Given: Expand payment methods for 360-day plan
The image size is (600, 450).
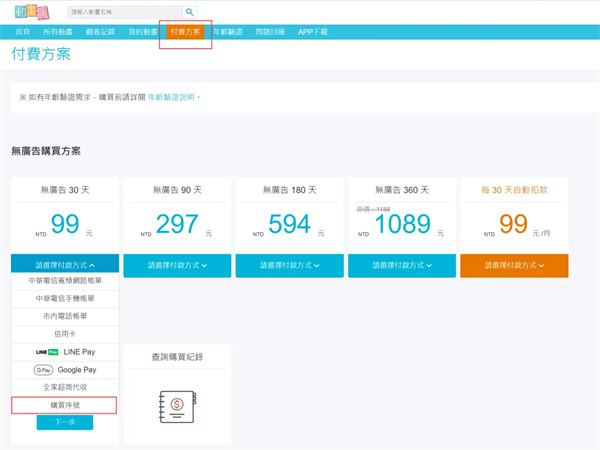Looking at the screenshot, I should point(402,265).
